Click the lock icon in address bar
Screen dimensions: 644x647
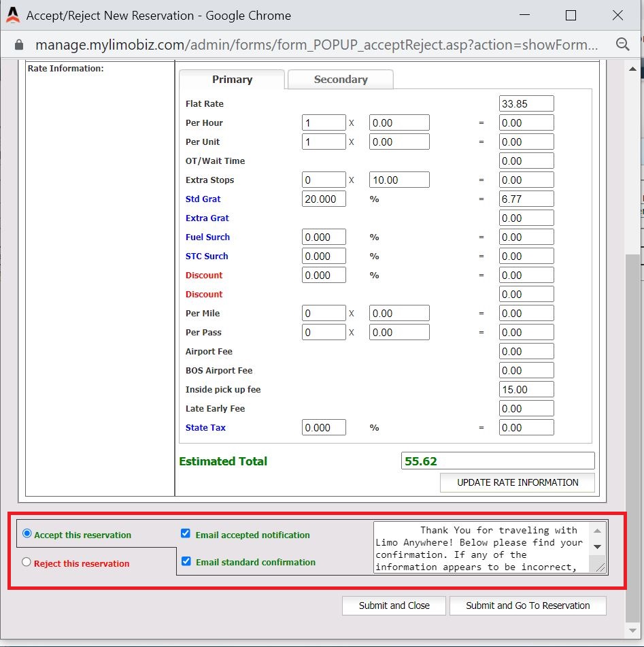(19, 45)
